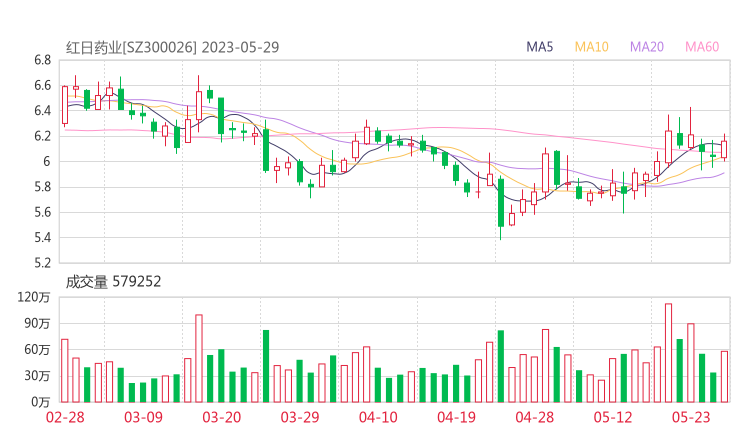The width and height of the screenshot is (740, 440).
Task: Click the 03-20 date axis label
Action: [222, 417]
